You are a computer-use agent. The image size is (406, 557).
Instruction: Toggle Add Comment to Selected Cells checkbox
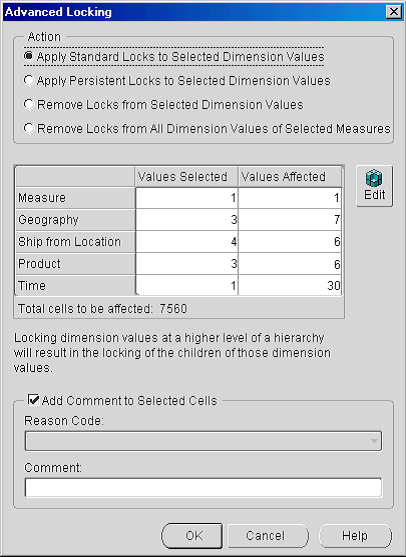point(34,400)
